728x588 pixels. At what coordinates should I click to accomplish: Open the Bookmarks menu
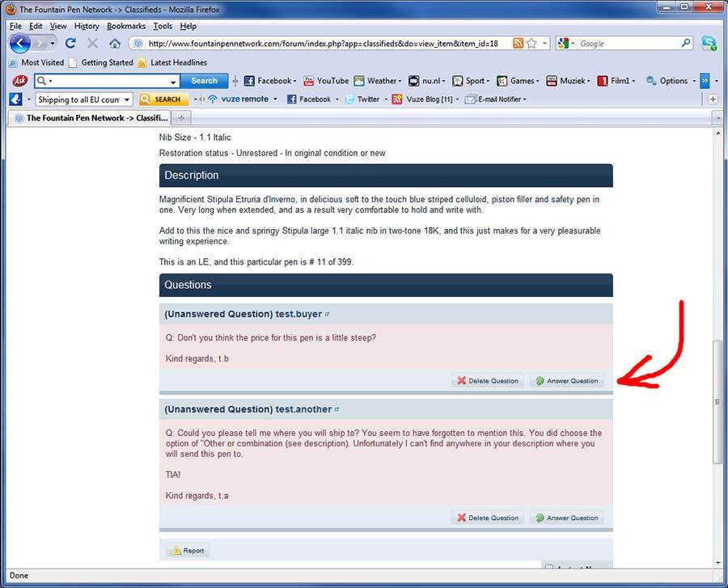[125, 26]
